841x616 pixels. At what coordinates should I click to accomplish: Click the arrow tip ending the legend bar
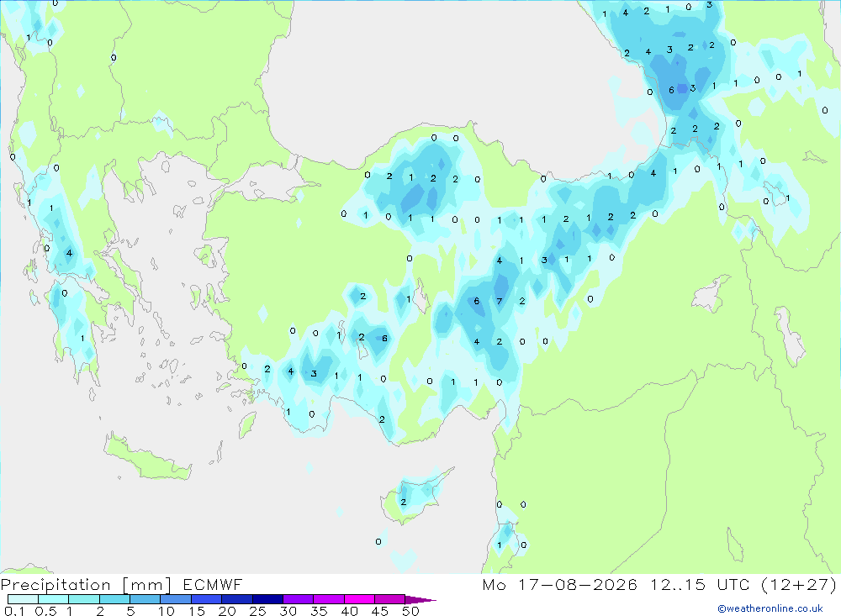pyautogui.click(x=420, y=599)
